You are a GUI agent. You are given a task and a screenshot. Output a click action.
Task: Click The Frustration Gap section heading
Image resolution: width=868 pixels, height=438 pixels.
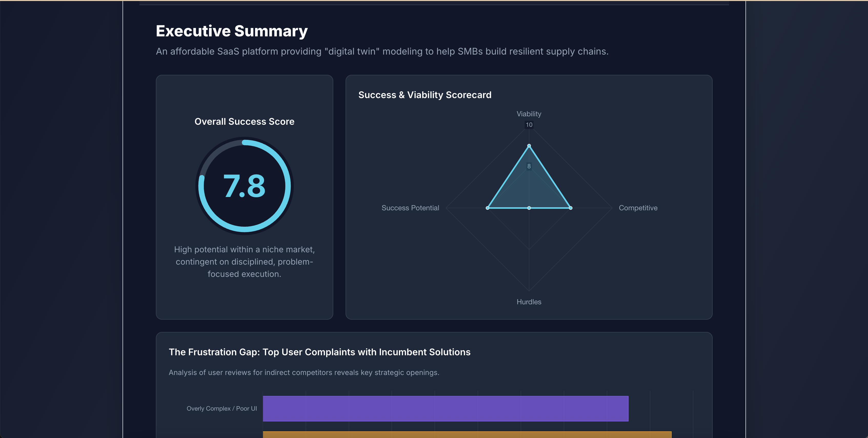319,352
